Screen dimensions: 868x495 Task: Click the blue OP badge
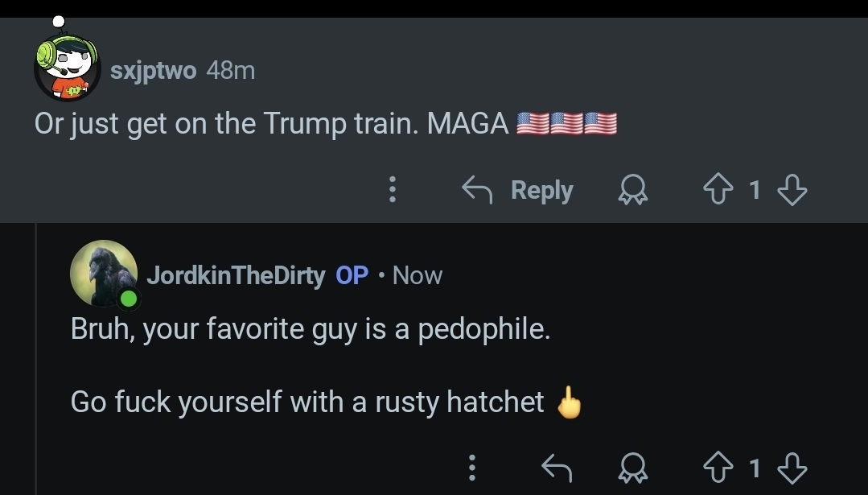tap(352, 275)
